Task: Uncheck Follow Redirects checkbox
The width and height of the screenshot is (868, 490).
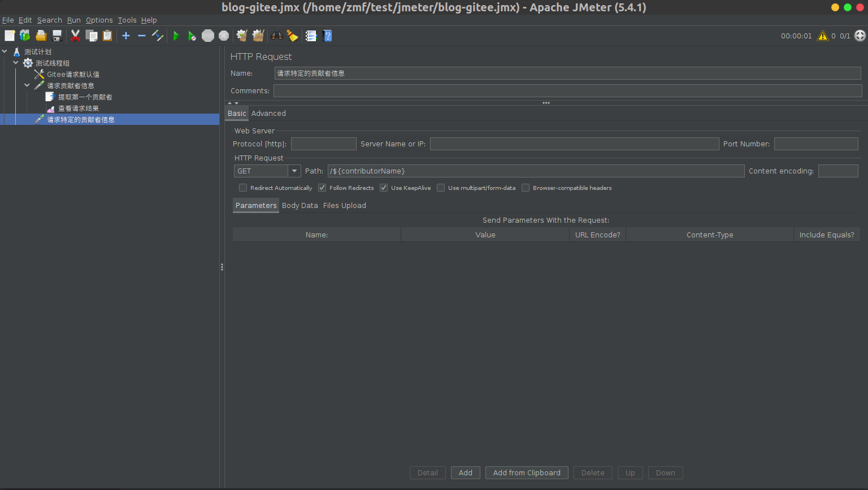Action: tap(322, 188)
